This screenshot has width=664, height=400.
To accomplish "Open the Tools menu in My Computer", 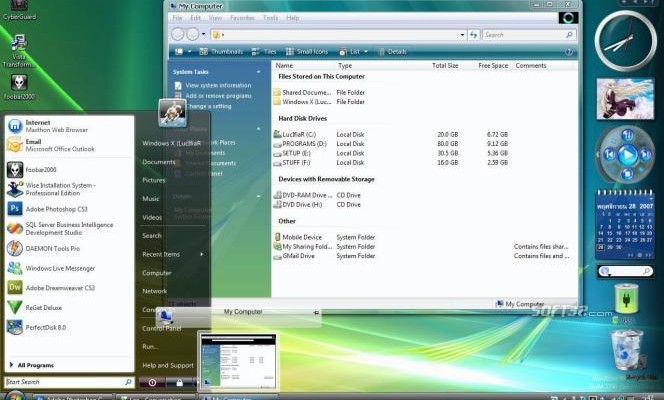I will pyautogui.click(x=270, y=18).
